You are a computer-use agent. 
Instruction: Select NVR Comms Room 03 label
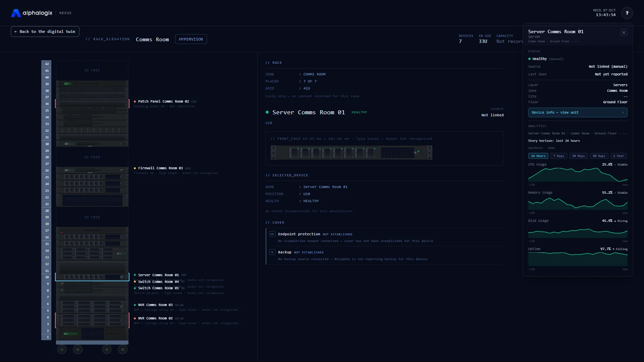155,305
